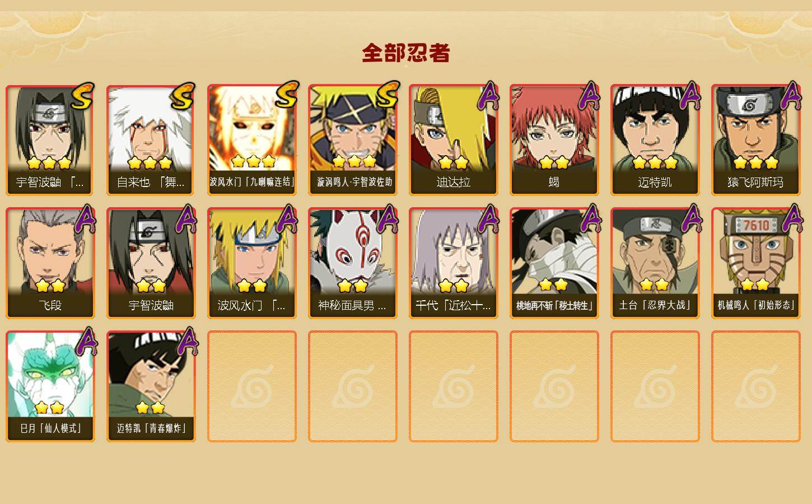Open 波风水门「九喇嘛连结」card
812x504 pixels.
pyautogui.click(x=252, y=140)
